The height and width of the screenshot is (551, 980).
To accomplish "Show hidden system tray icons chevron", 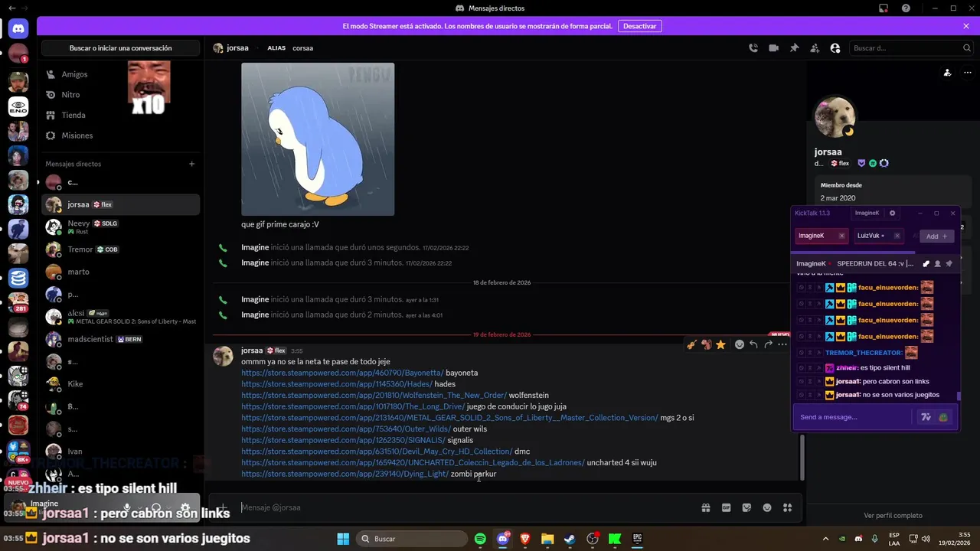I will tap(825, 539).
